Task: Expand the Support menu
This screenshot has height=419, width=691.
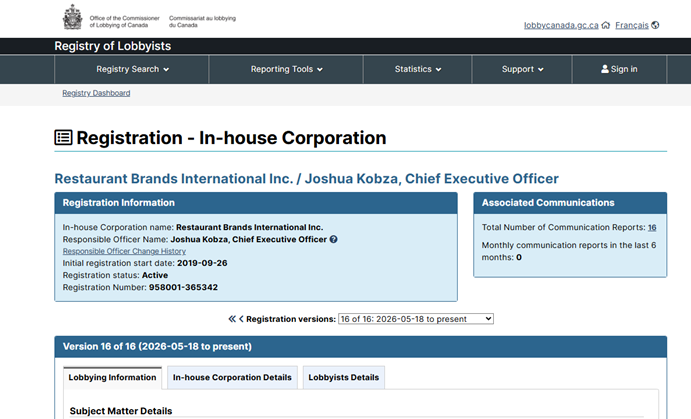Action: click(x=522, y=69)
